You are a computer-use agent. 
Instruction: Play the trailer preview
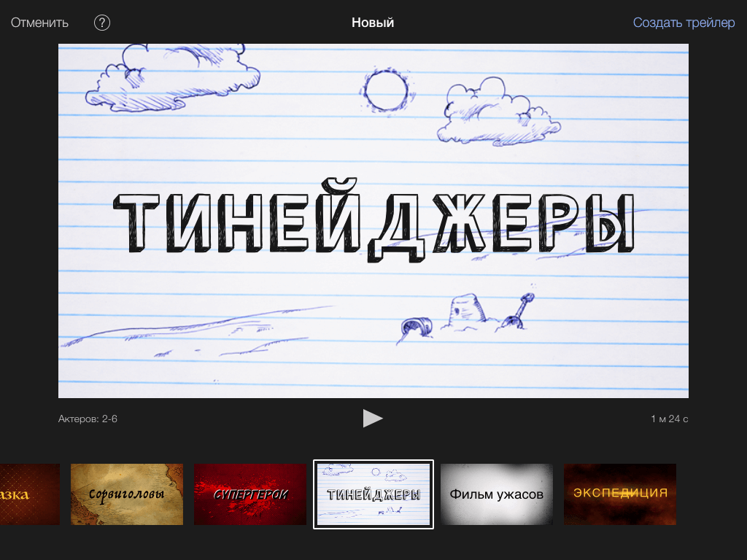point(373,418)
